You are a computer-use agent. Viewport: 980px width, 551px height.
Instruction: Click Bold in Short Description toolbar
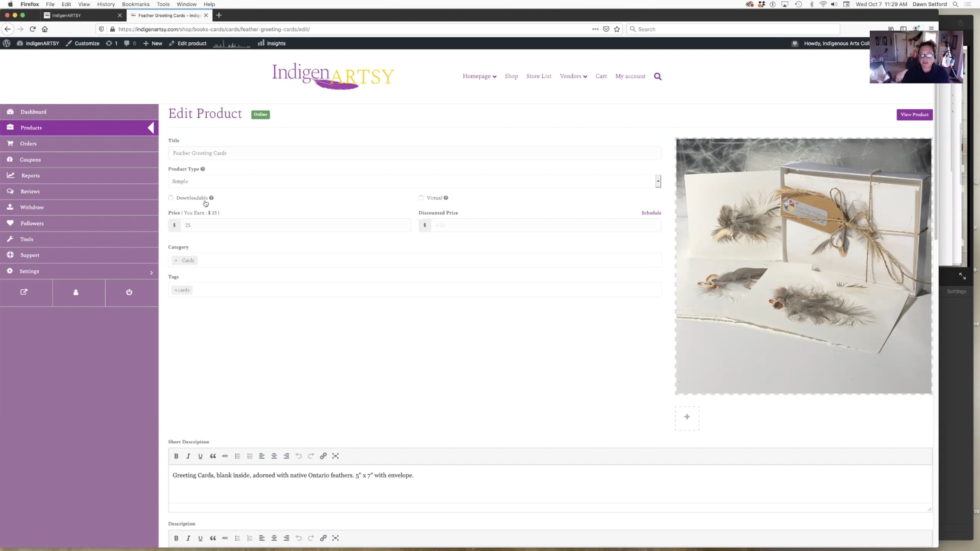tap(176, 456)
